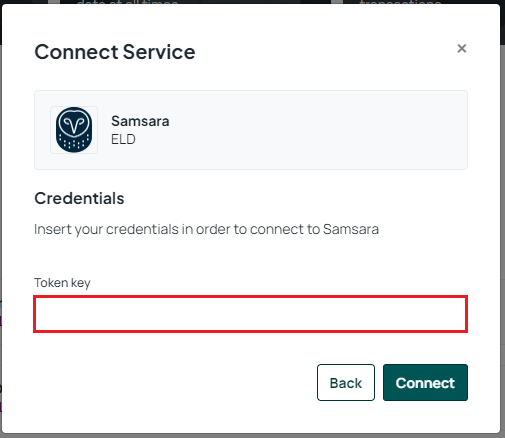The width and height of the screenshot is (505, 438).
Task: Select the Samsara service name text
Action: 140,121
